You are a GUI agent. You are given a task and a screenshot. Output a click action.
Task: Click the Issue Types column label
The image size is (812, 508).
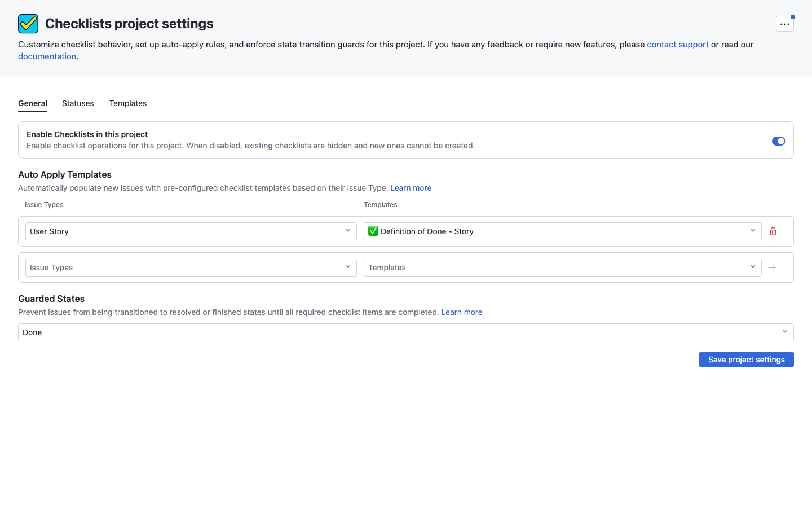point(44,205)
